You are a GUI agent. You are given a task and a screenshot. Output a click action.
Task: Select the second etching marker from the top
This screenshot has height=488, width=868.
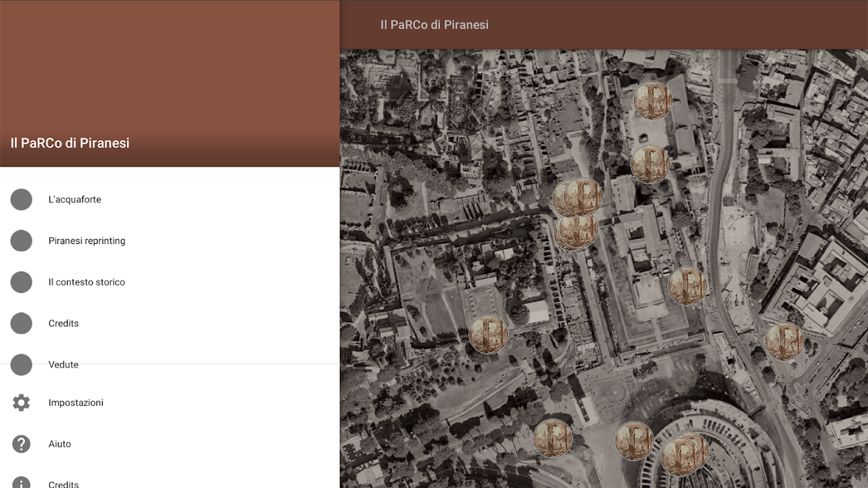point(650,164)
